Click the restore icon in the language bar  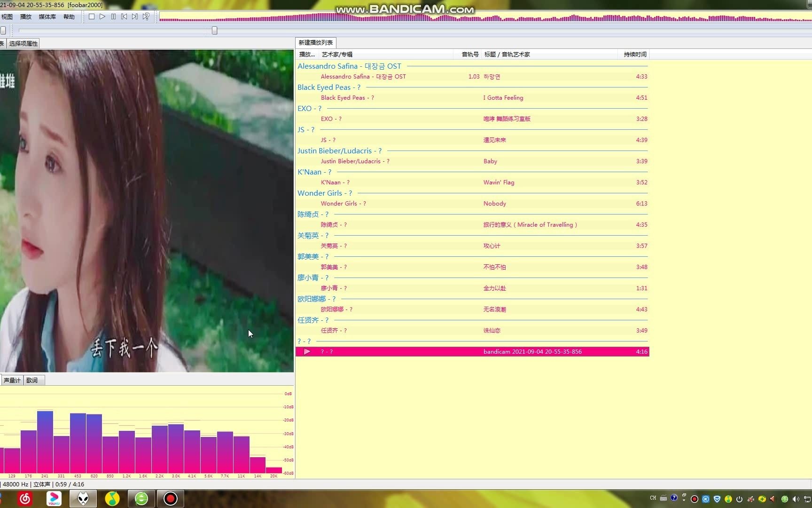(x=684, y=495)
